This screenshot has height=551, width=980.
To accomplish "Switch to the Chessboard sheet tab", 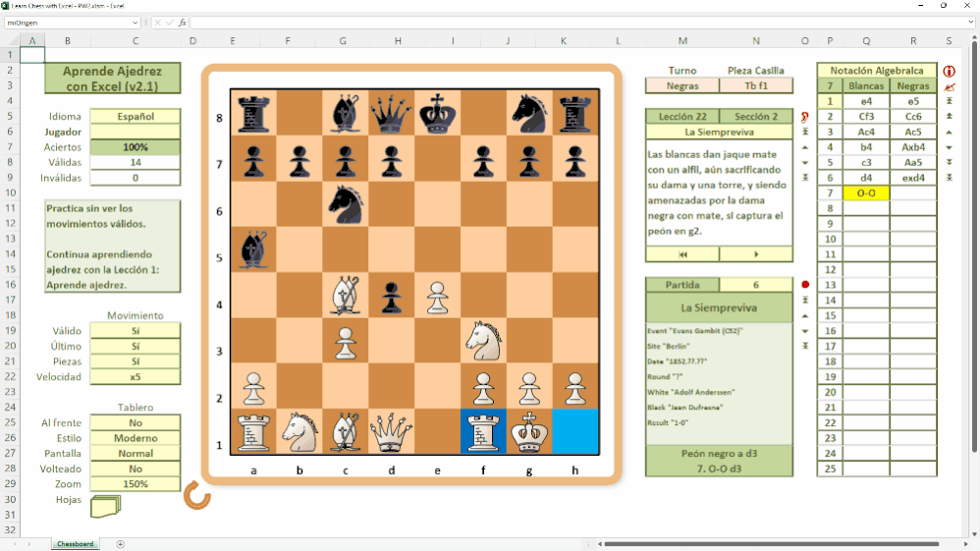I will point(76,544).
